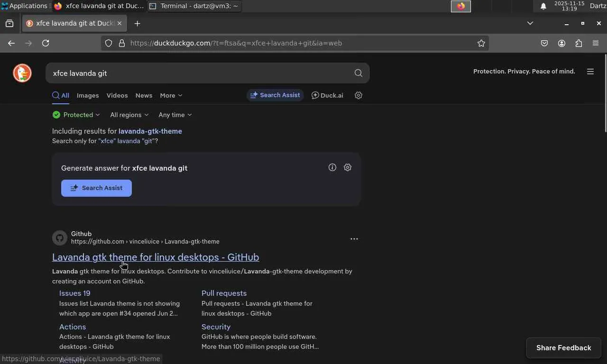Open the Save to Pocket icon
Viewport: 607px width, 364px height.
click(x=544, y=43)
